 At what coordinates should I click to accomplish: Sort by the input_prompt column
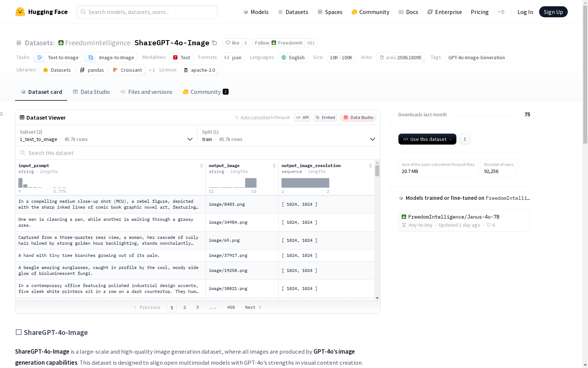201,166
